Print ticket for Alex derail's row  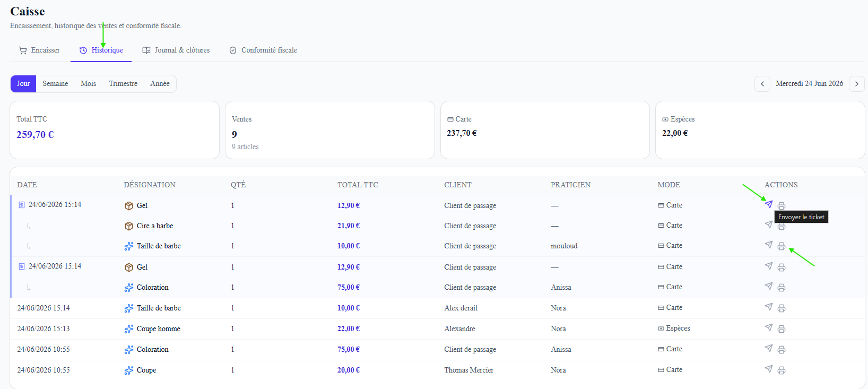click(782, 308)
